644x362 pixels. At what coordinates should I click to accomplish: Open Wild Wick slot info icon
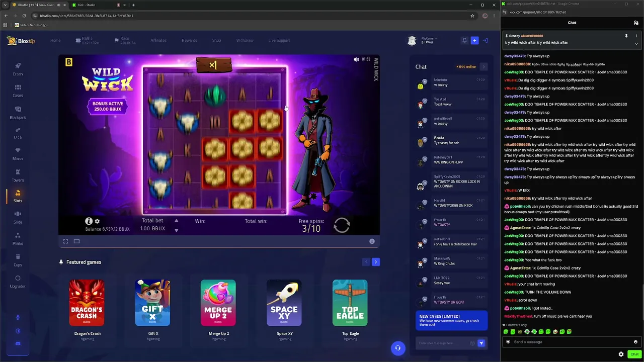pyautogui.click(x=89, y=221)
